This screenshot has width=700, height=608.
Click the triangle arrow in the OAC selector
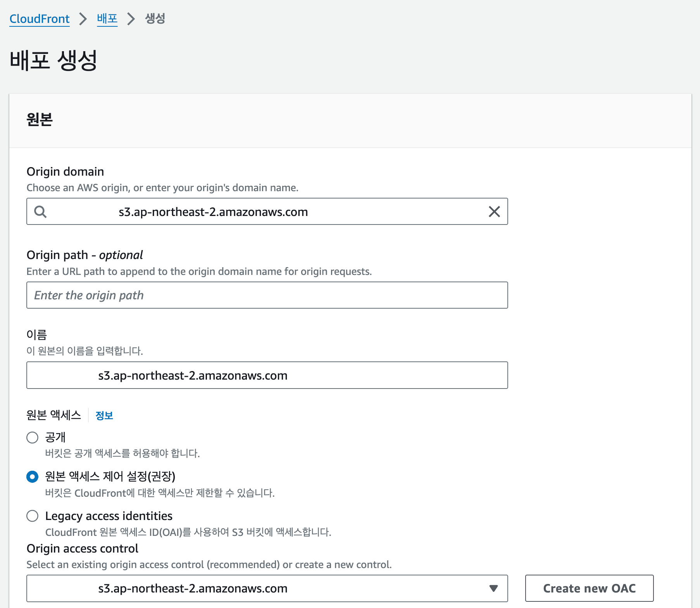(x=493, y=588)
